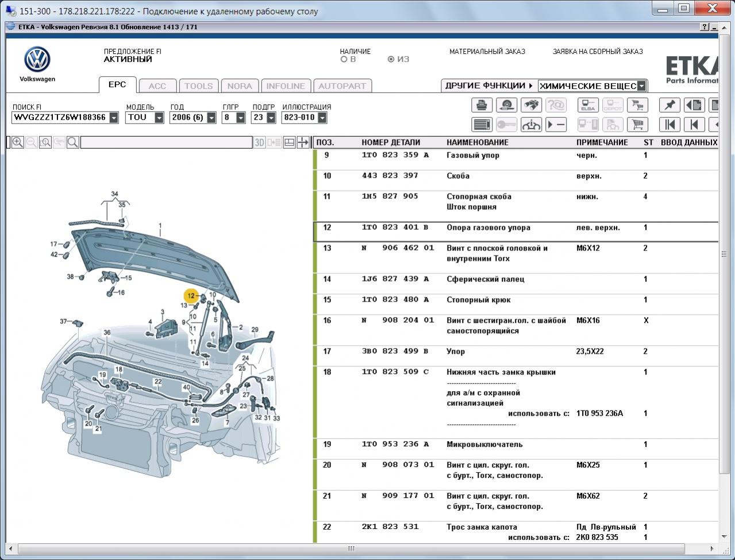This screenshot has height=560, width=735.
Task: Click ЗАЯВКА НА СБОРНЫЙ ЗАКАЗ link
Action: 598,51
